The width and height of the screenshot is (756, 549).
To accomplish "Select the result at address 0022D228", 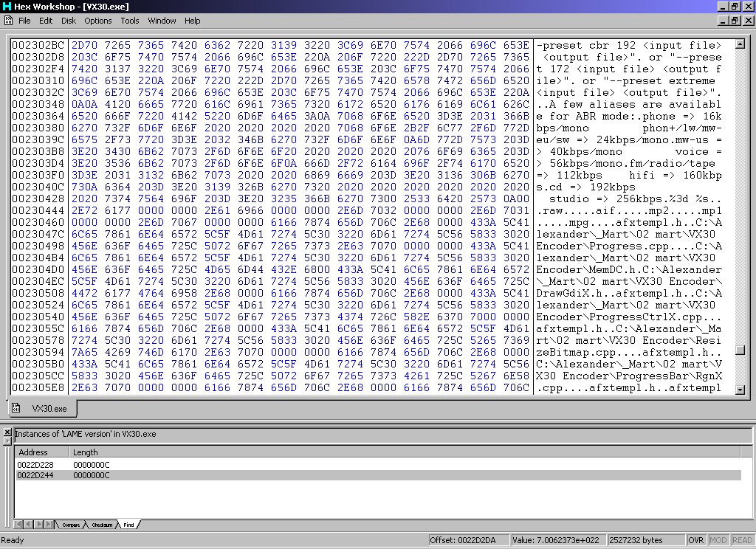I will (x=379, y=465).
